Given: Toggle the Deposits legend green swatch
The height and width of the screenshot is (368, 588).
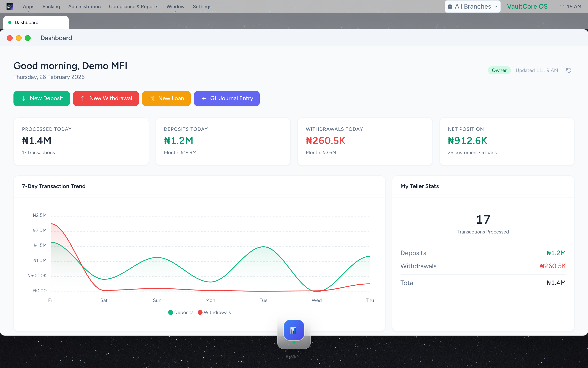Looking at the screenshot, I should click(x=170, y=312).
